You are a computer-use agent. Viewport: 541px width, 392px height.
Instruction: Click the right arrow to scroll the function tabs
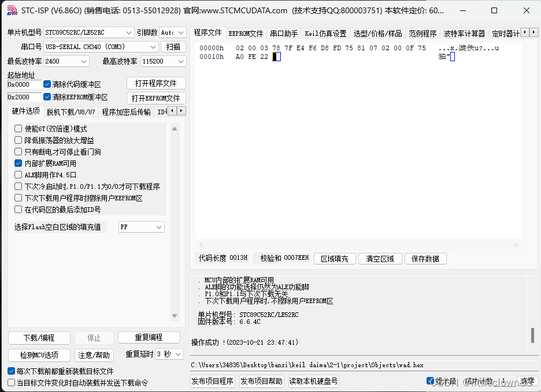533,32
